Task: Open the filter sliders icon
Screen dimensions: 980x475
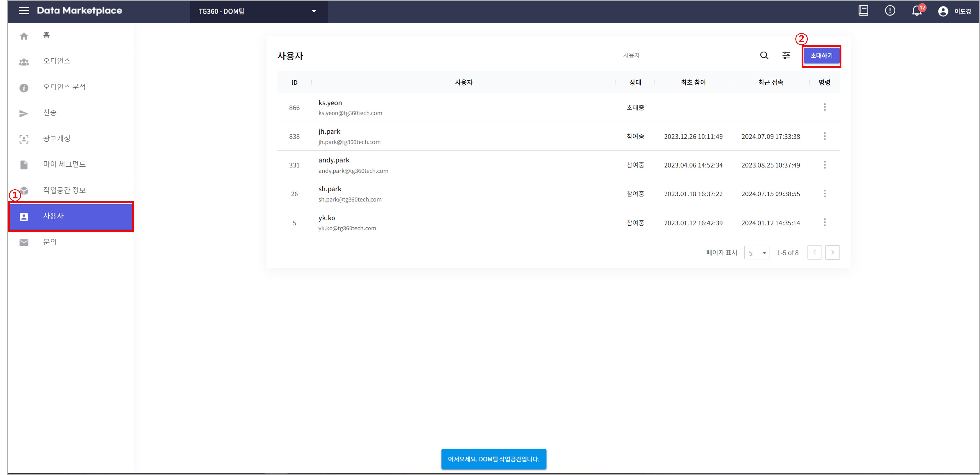Action: 786,55
